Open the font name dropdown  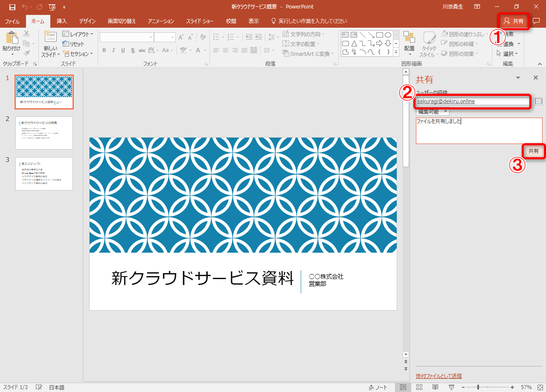click(x=151, y=37)
